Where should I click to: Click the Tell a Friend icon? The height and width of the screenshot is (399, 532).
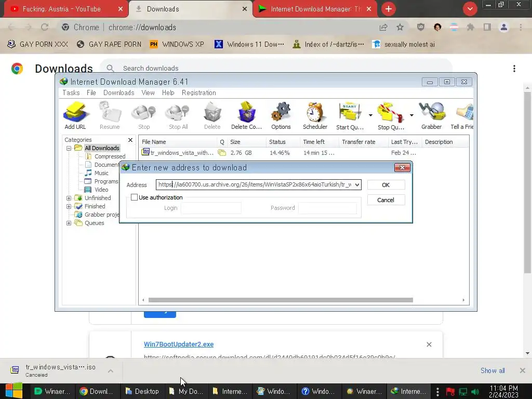462,115
